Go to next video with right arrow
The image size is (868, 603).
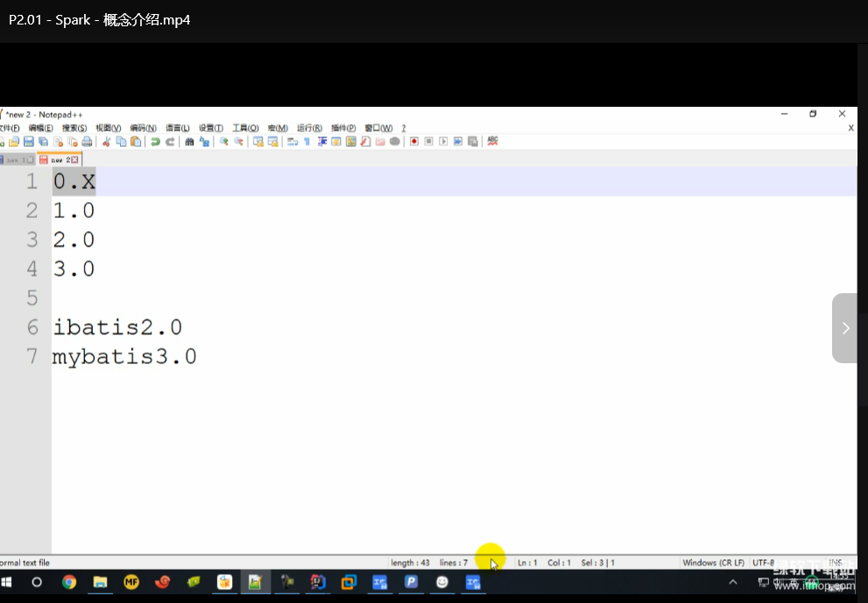(x=844, y=328)
